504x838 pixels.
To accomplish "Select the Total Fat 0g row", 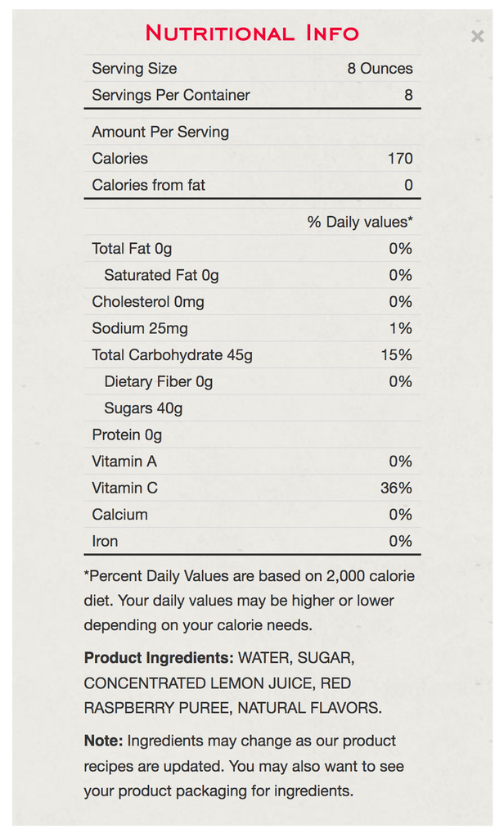I will coord(252,249).
